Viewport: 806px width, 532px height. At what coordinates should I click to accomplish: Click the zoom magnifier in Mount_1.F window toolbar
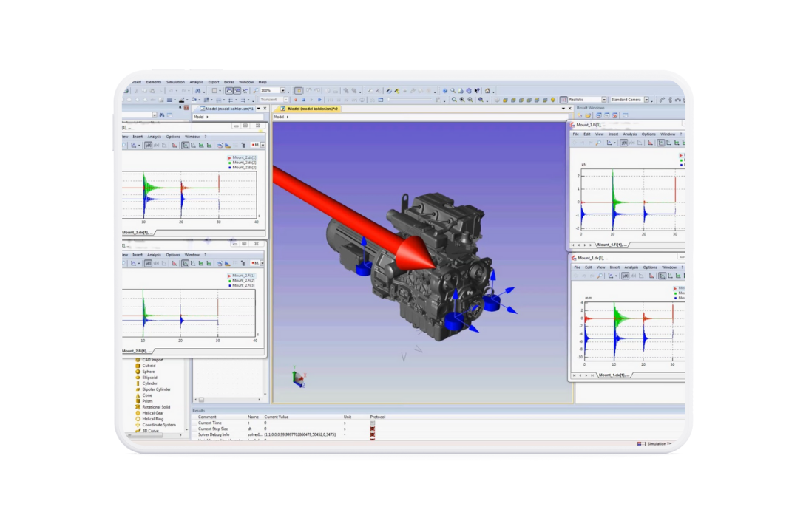tap(598, 143)
